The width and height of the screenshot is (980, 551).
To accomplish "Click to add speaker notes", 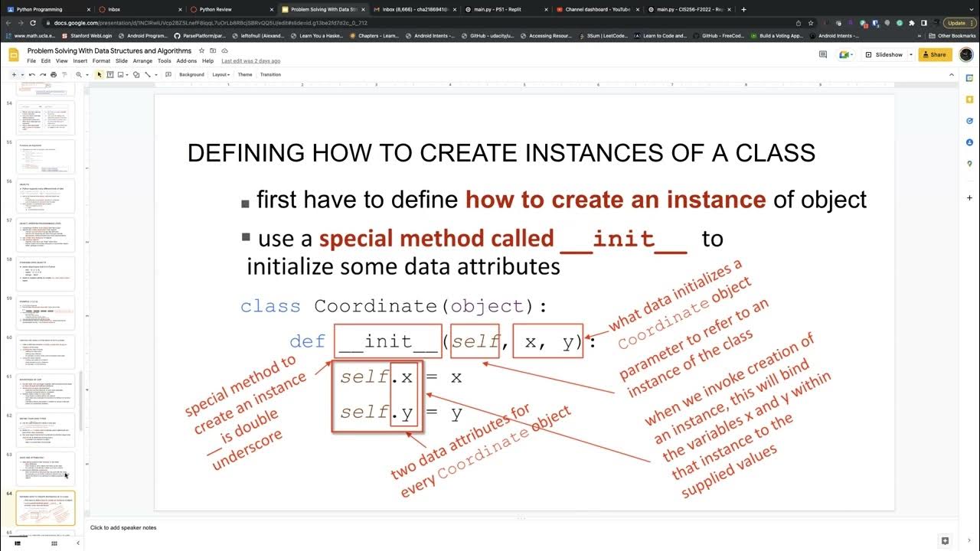I will 123,527.
